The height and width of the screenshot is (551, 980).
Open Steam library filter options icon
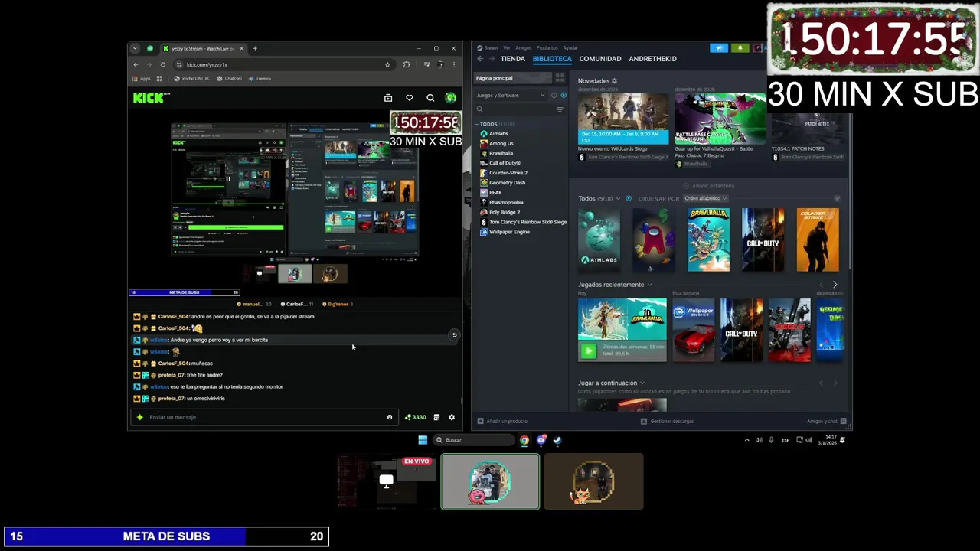[x=560, y=109]
